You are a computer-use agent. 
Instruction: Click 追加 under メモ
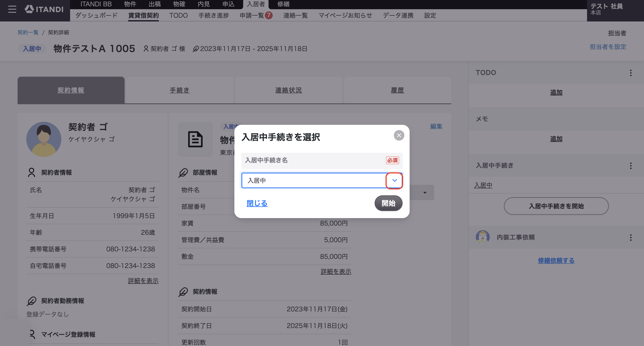pos(556,139)
